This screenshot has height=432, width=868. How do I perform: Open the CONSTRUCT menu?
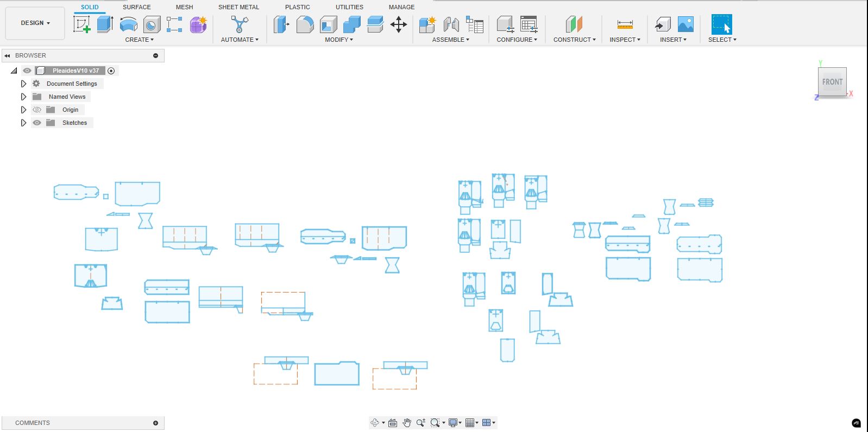574,40
